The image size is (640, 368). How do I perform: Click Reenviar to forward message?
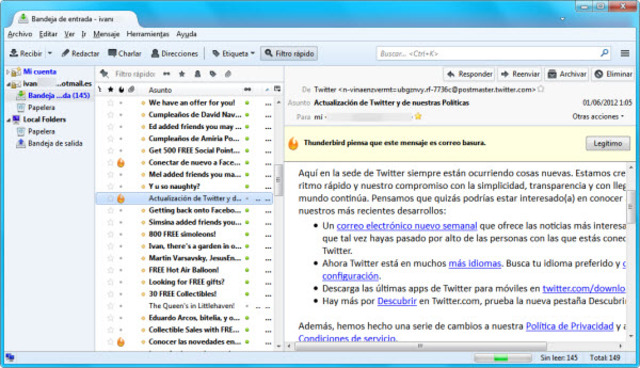point(520,74)
